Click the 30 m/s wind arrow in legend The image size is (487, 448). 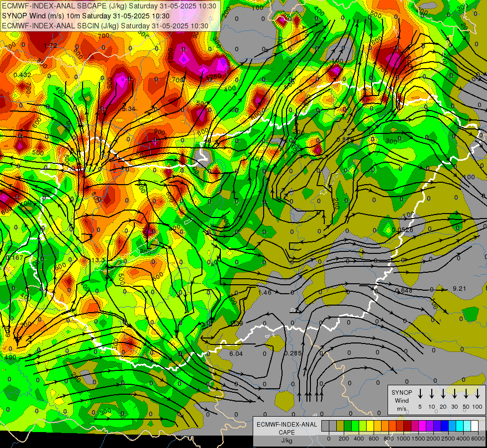click(x=454, y=393)
